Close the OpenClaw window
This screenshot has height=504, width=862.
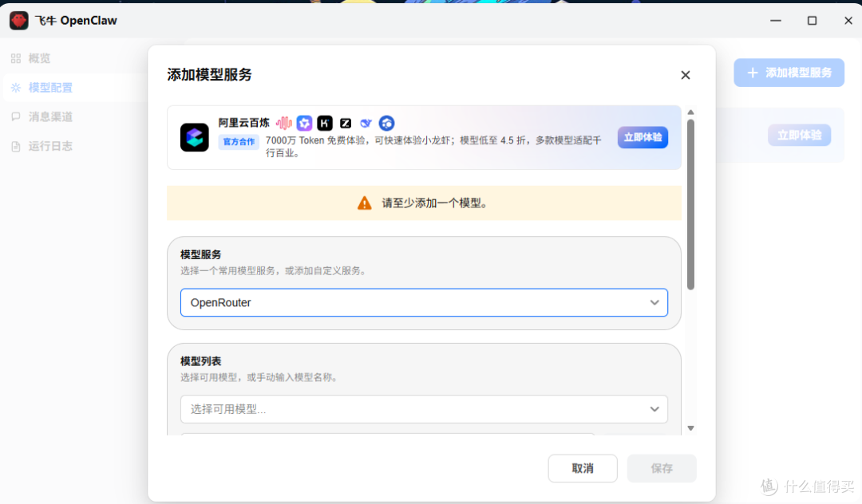pos(848,21)
